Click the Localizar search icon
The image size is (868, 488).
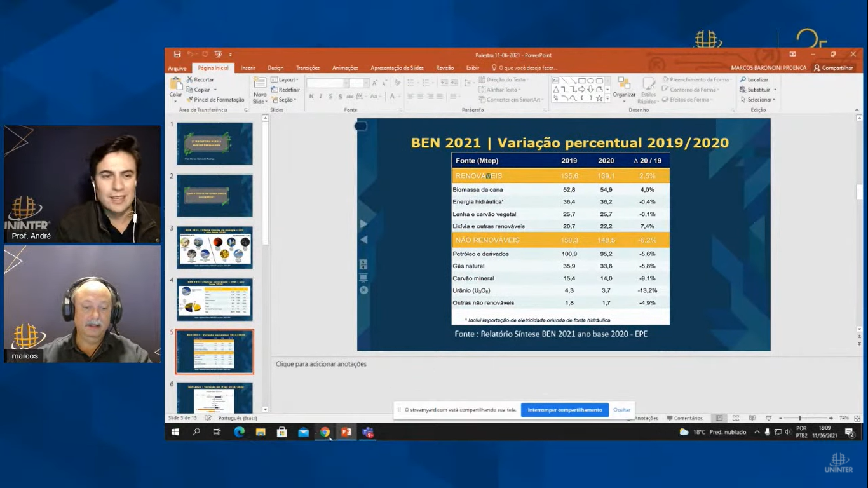[754, 79]
